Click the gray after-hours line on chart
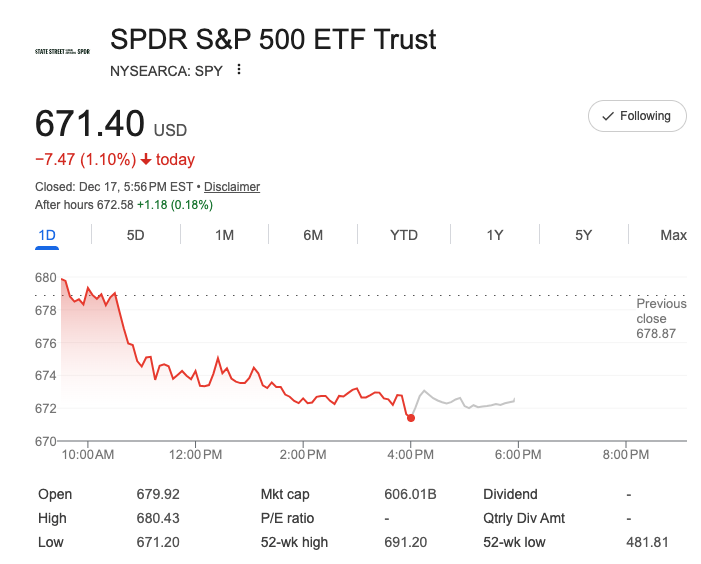Image resolution: width=701 pixels, height=564 pixels. [x=470, y=403]
